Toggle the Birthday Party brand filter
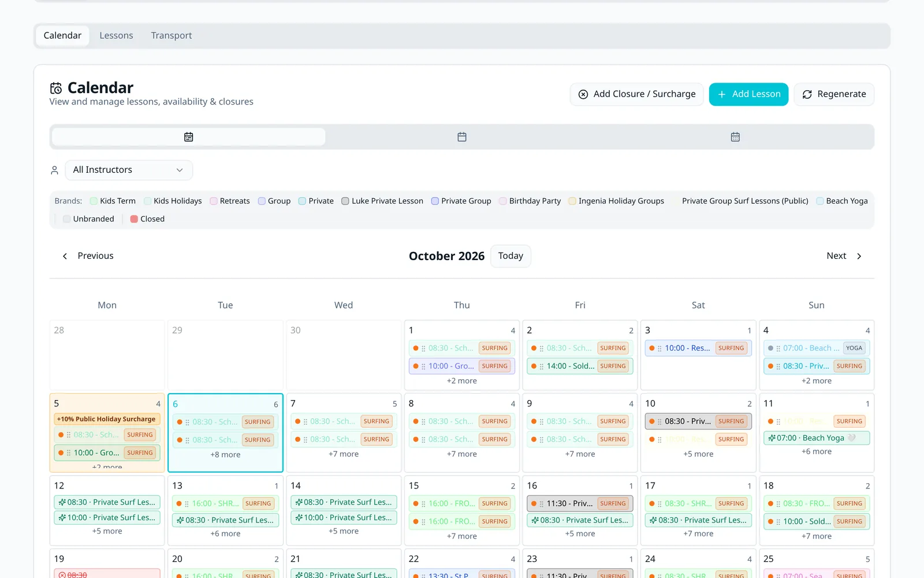The height and width of the screenshot is (578, 924). [530, 201]
